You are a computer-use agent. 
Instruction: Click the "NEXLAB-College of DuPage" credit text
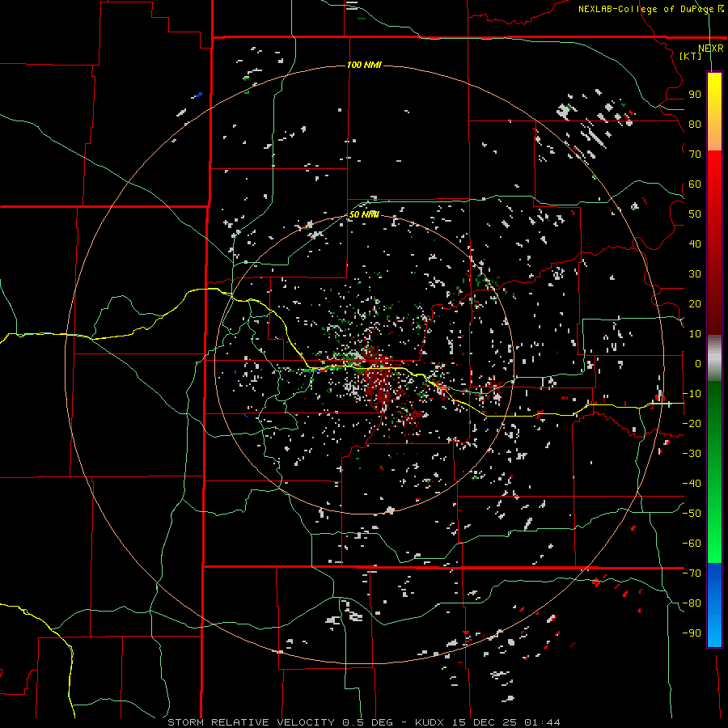[x=648, y=9]
